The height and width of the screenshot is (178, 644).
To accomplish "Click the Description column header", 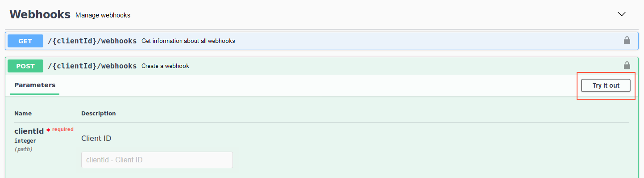I will coord(99,114).
